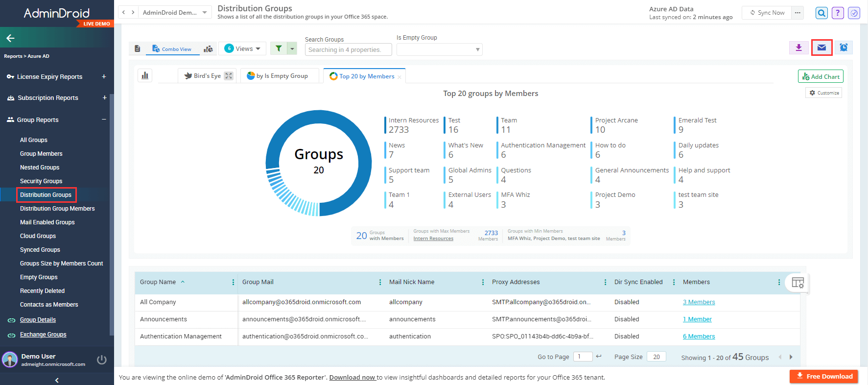Image resolution: width=868 pixels, height=385 pixels.
Task: Click the Free Download button
Action: pyautogui.click(x=824, y=376)
